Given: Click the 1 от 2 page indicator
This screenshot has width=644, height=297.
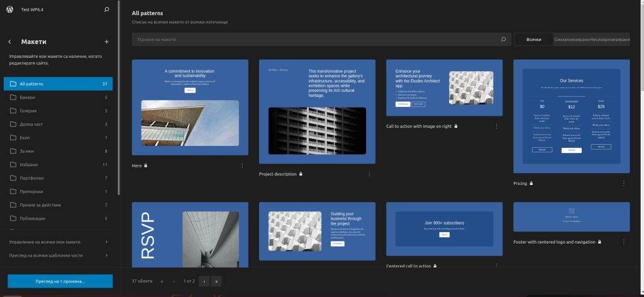Looking at the screenshot, I should point(189,281).
